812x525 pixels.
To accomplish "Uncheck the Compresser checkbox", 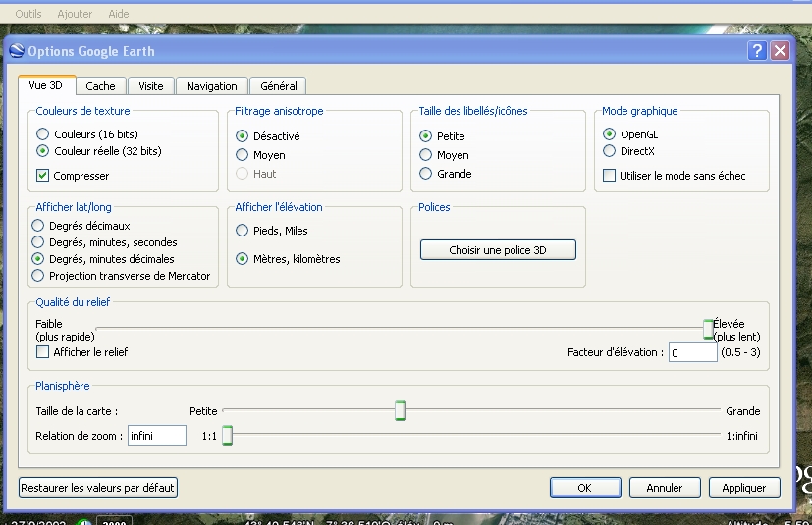I will 43,176.
